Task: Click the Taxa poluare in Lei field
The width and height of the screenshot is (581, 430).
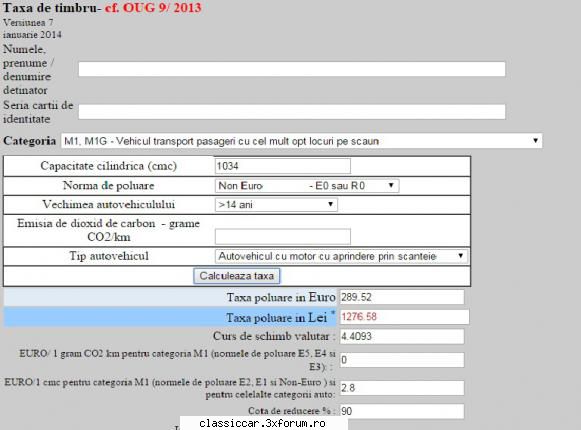Action: tap(404, 317)
